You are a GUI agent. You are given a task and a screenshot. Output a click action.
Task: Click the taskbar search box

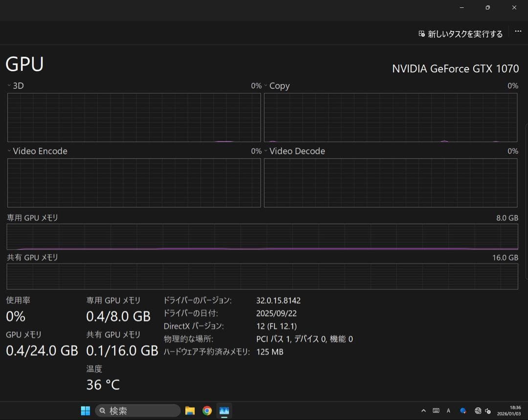tap(137, 411)
